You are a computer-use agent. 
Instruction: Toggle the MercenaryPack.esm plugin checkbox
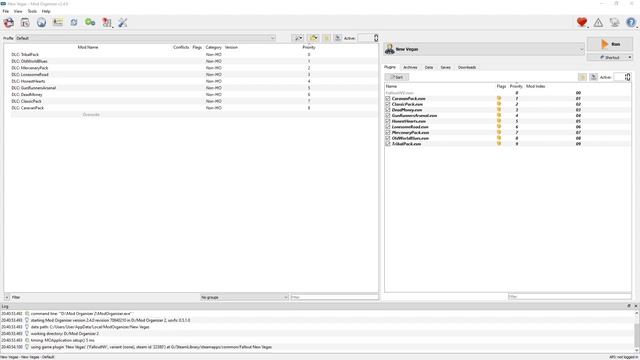[388, 133]
